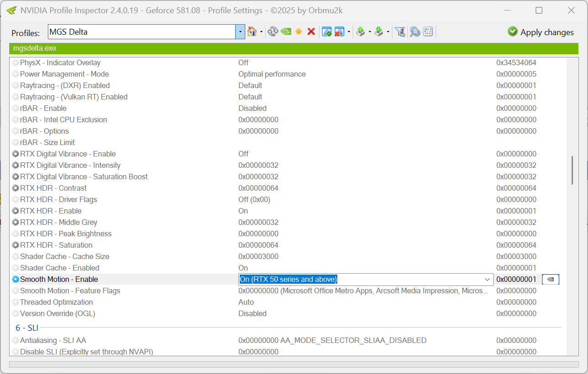
Task: Click the Auto value of Threaded Optimization
Action: tap(246, 302)
